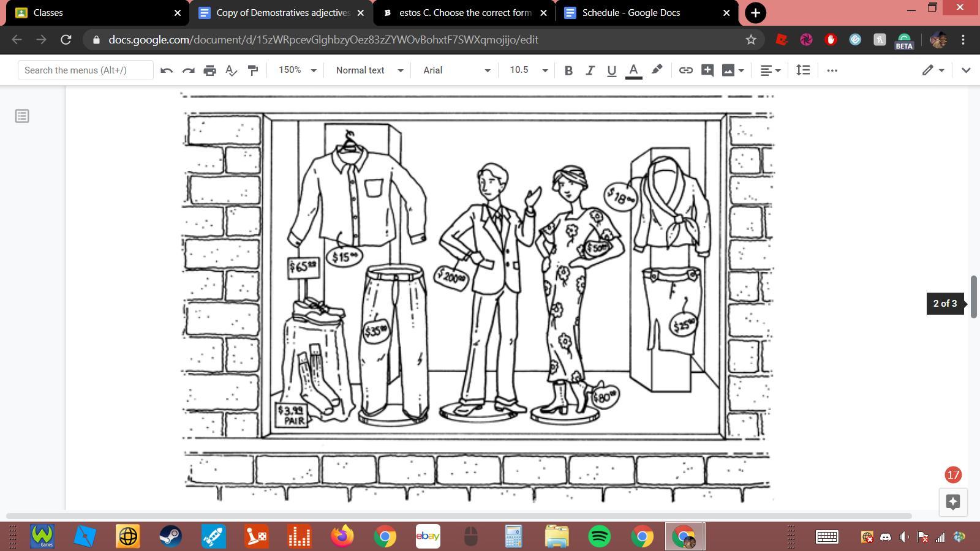Open the document outline icon
Screen dimensions: 980x551
coord(22,116)
